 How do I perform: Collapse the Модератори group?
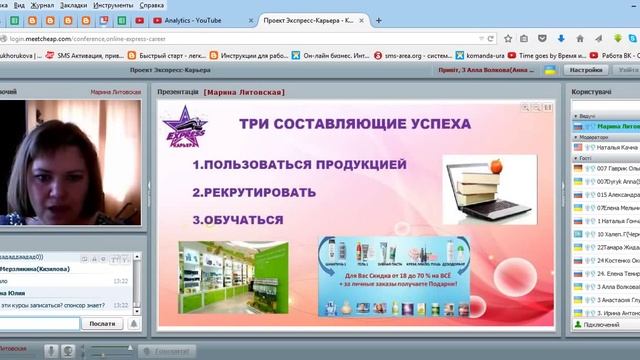click(x=576, y=137)
